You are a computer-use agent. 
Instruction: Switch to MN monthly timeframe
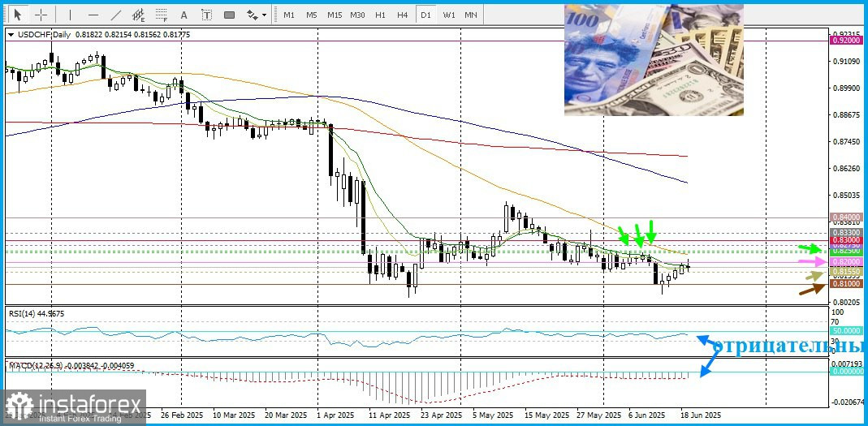471,15
